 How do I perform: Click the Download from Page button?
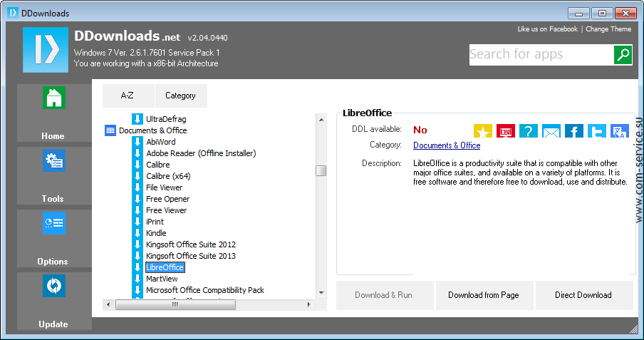point(484,295)
